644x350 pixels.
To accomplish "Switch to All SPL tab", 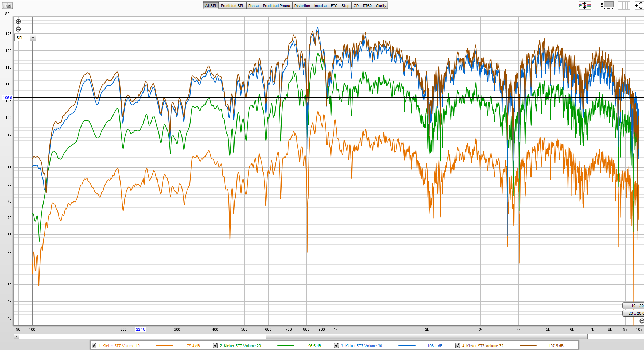I will coord(211,6).
